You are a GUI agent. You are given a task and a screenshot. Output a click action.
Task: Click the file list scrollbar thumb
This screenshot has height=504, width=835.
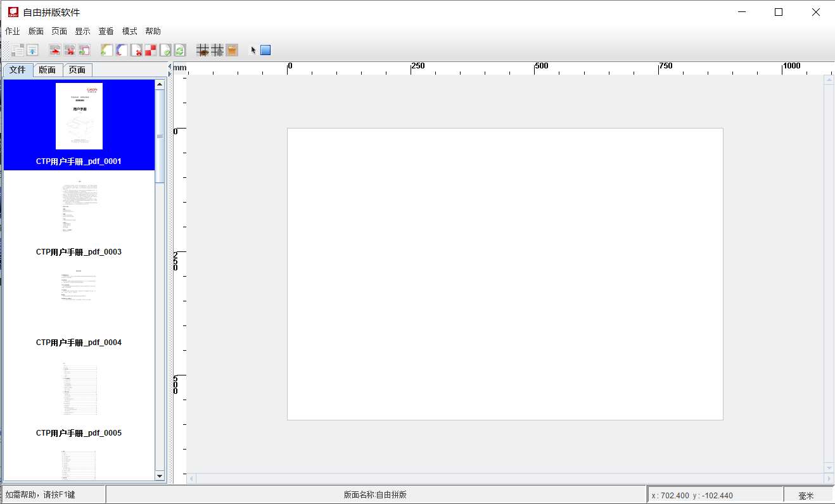tap(160, 136)
